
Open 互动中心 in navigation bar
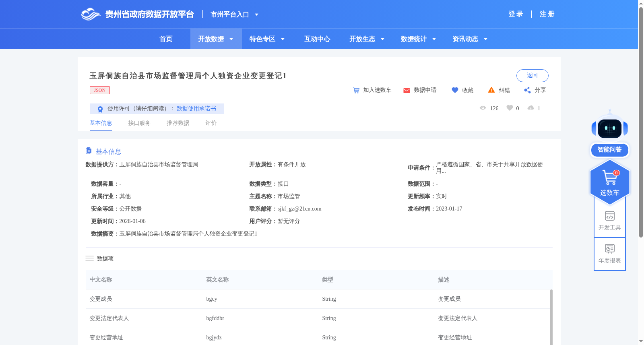click(317, 39)
